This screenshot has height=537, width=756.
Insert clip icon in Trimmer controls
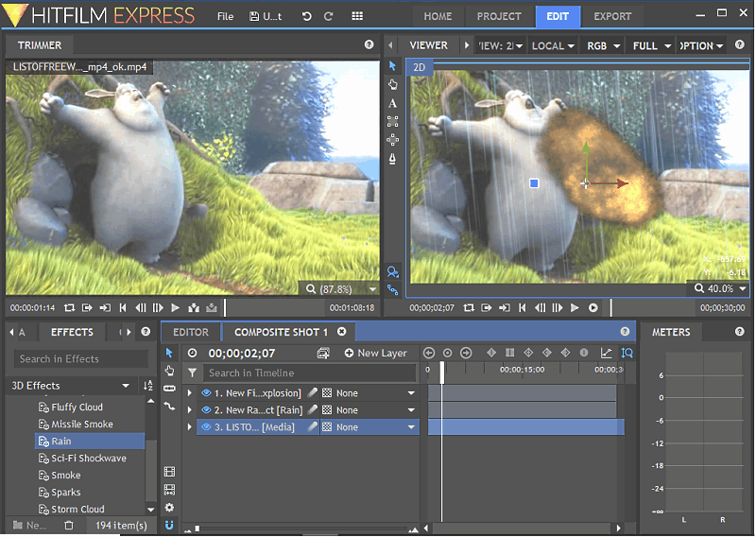[x=194, y=308]
